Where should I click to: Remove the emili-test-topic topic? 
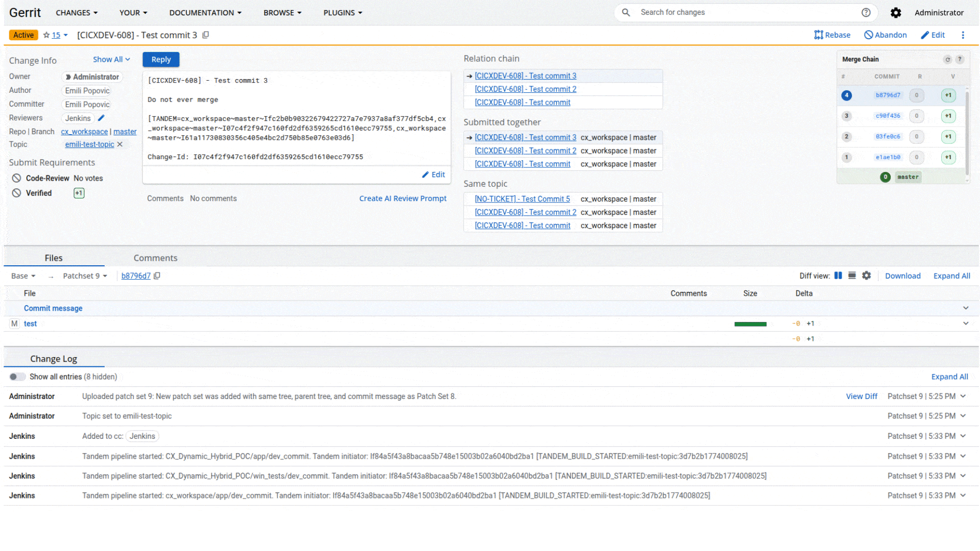tap(120, 144)
